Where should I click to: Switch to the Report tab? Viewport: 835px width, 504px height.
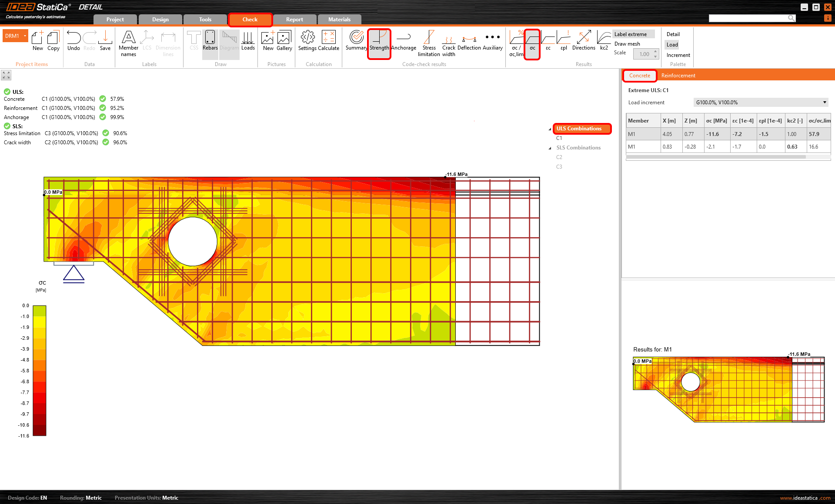294,20
